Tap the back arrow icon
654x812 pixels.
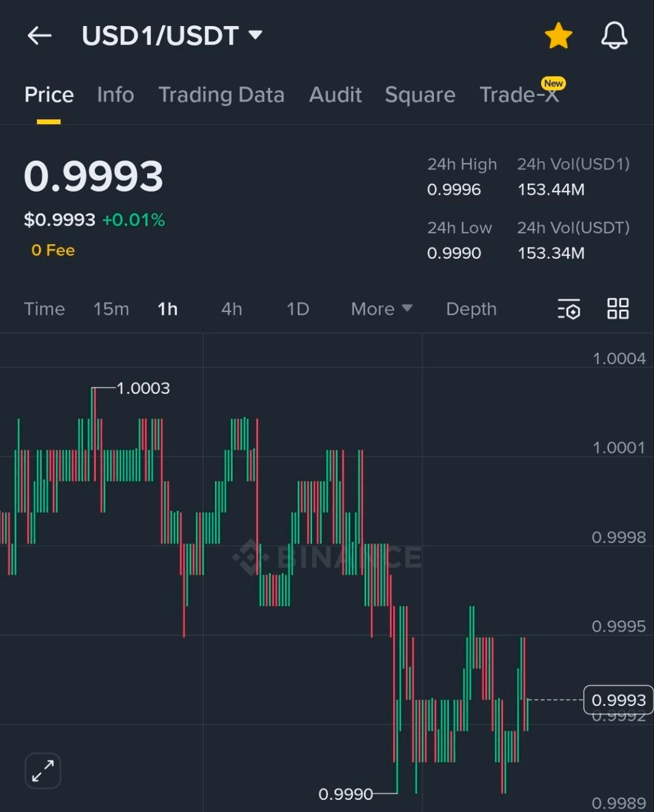[39, 36]
